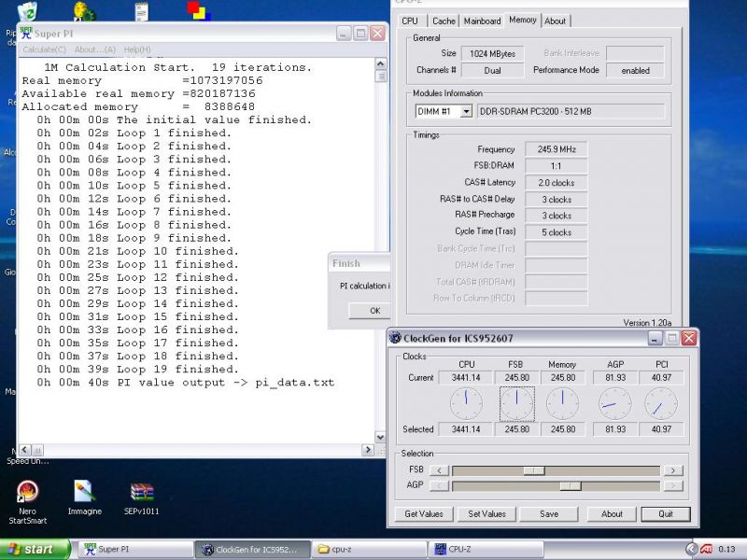Open the Help(H) menu in Super PI
Viewport: 747px width, 560px height.
click(137, 49)
